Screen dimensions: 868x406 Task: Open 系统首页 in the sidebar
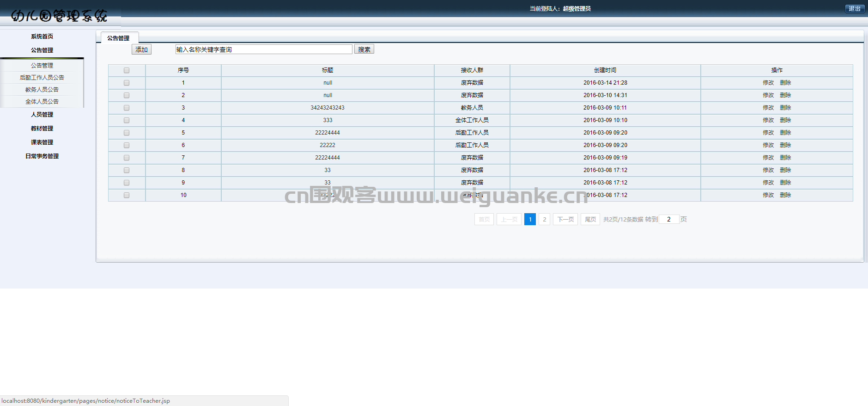[42, 37]
